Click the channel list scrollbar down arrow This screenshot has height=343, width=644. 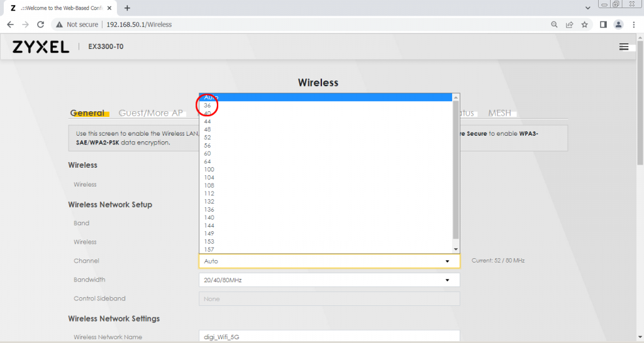[456, 249]
